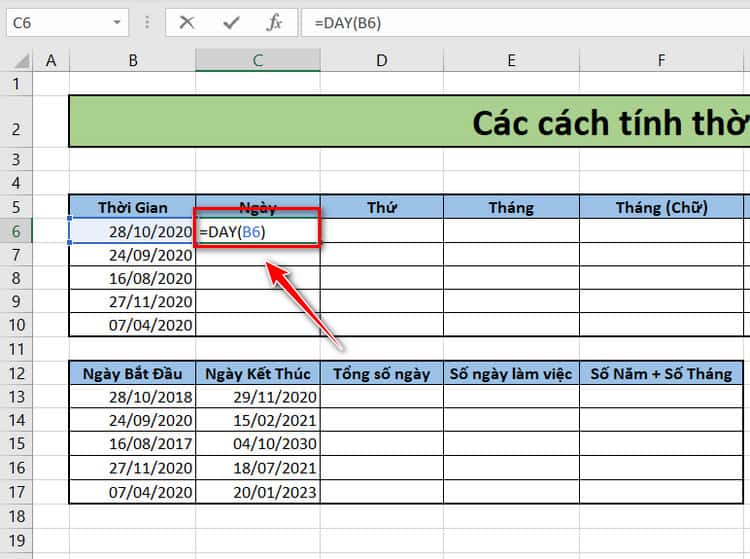Screen dimensions: 750x559
Task: Click cell with date 24/09/2020 in row 7
Action: click(132, 255)
